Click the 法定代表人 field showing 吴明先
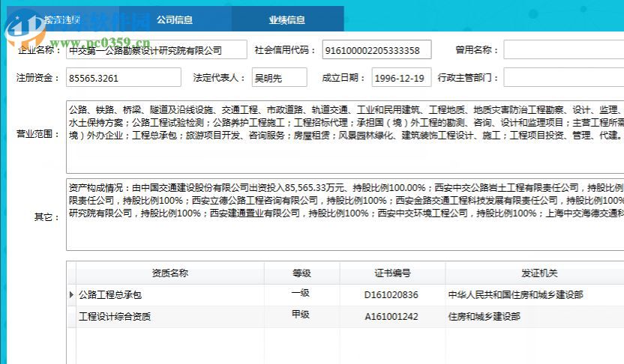Screen dimensions: 624x364 (279, 77)
